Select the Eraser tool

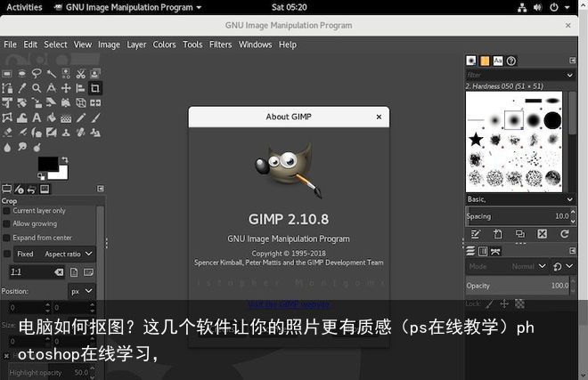tap(7, 133)
